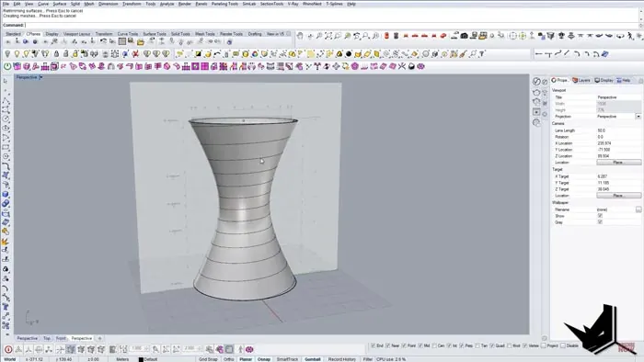This screenshot has width=644, height=362.
Task: Click the Target Location Place button
Action: coord(618,196)
